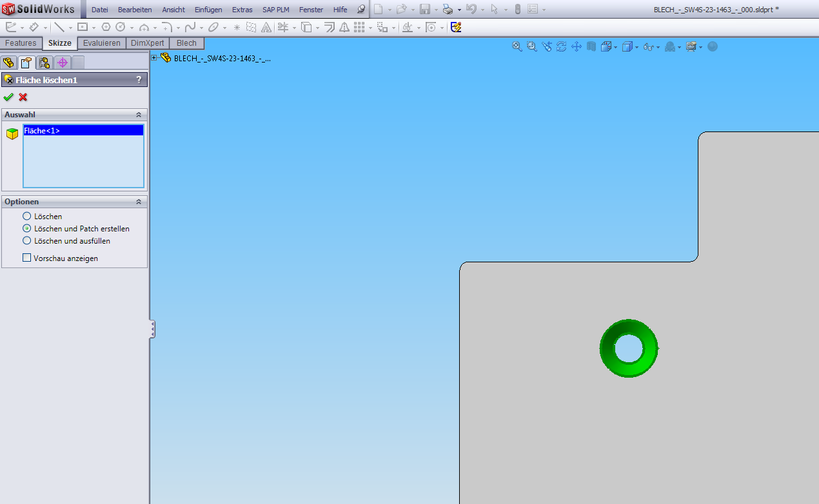The height and width of the screenshot is (504, 819).
Task: Click the Rapid Sketch lightning icon
Action: tap(456, 27)
